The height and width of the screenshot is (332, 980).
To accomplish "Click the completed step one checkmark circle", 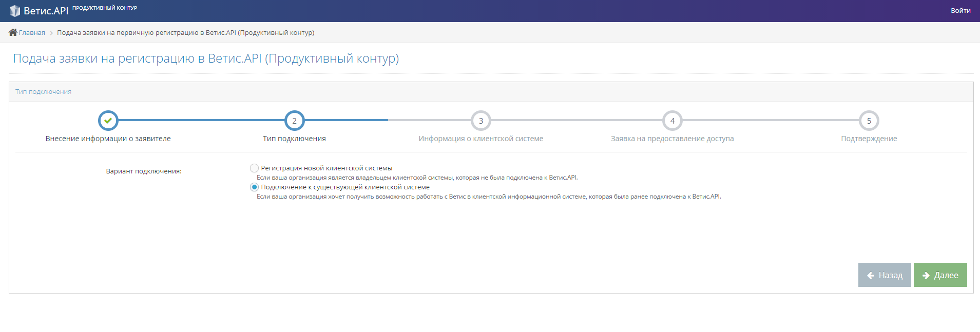I will tap(108, 121).
